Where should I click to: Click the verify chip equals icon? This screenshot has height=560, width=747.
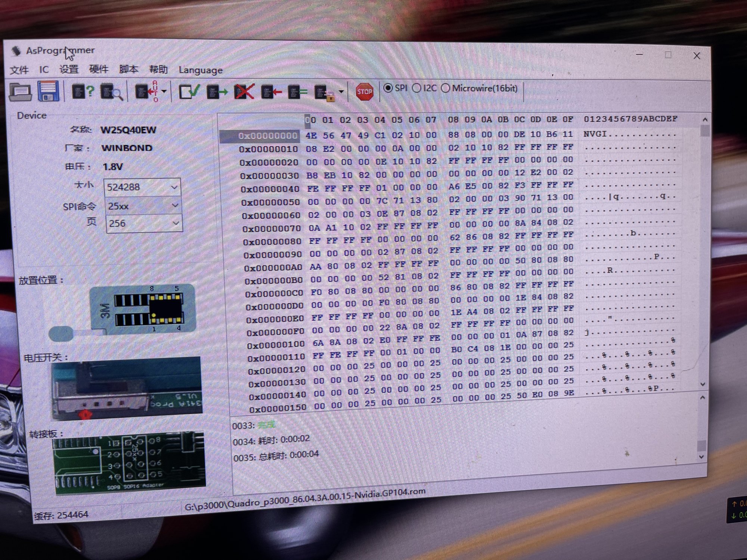tap(298, 92)
